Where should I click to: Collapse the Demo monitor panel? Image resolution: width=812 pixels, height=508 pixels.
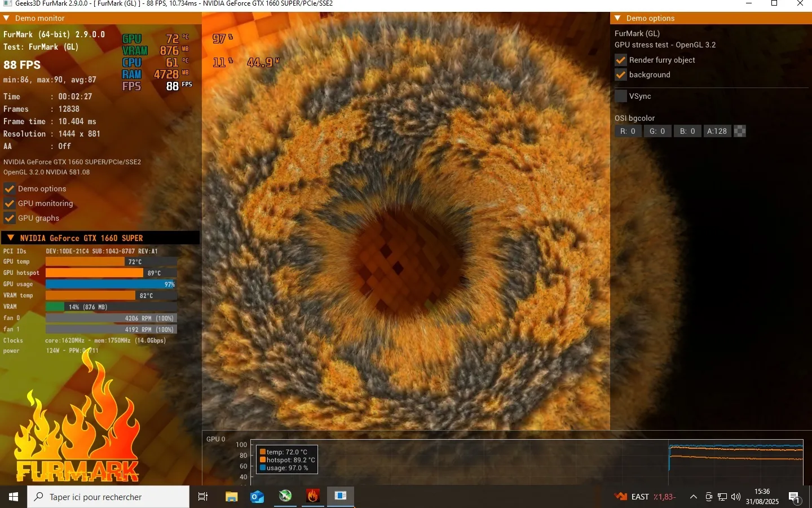[7, 18]
